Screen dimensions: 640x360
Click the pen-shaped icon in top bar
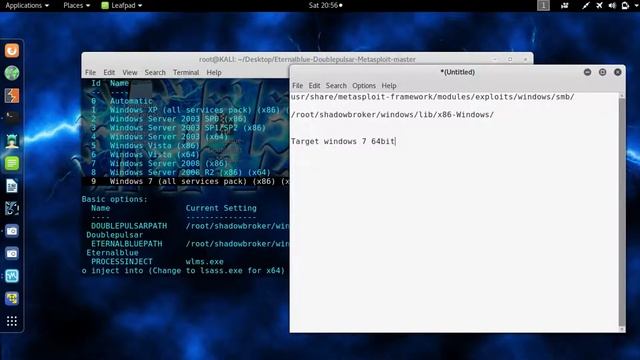tap(586, 5)
